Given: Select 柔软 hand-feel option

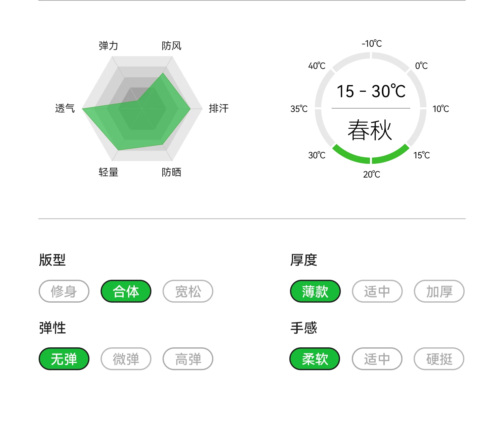Looking at the screenshot, I should pos(315,359).
